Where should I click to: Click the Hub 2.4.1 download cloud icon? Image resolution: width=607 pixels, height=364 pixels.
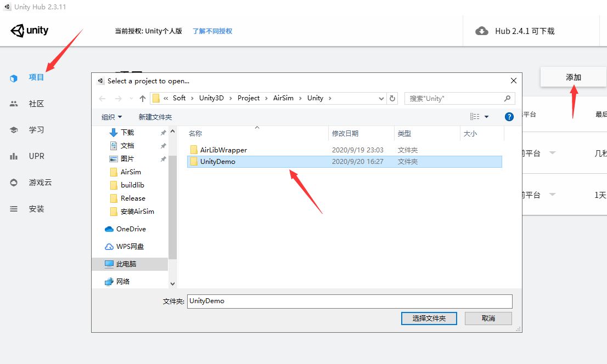(x=481, y=31)
